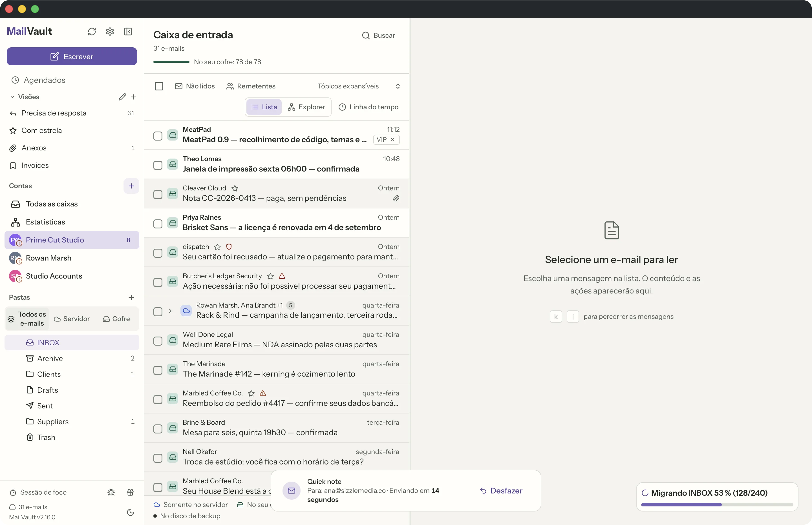Viewport: 812px width, 525px height.
Task: Star the Cleaver Cloud email
Action: click(235, 188)
